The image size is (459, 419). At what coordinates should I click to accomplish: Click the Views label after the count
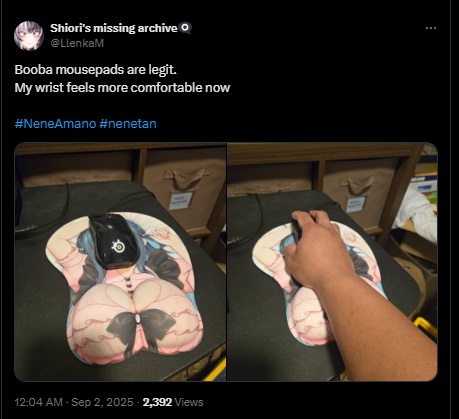click(x=189, y=402)
